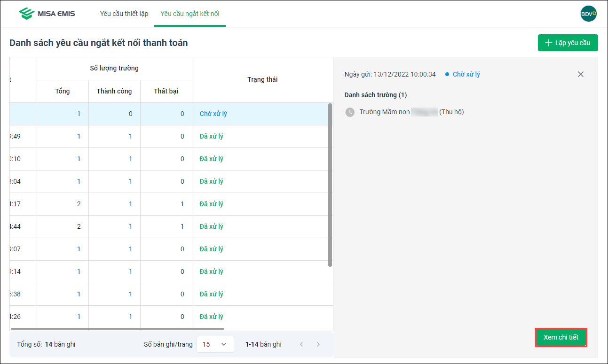Click the Ngày gửi 13/12/2022 10:00:34 text
This screenshot has height=364, width=608.
pyautogui.click(x=390, y=74)
